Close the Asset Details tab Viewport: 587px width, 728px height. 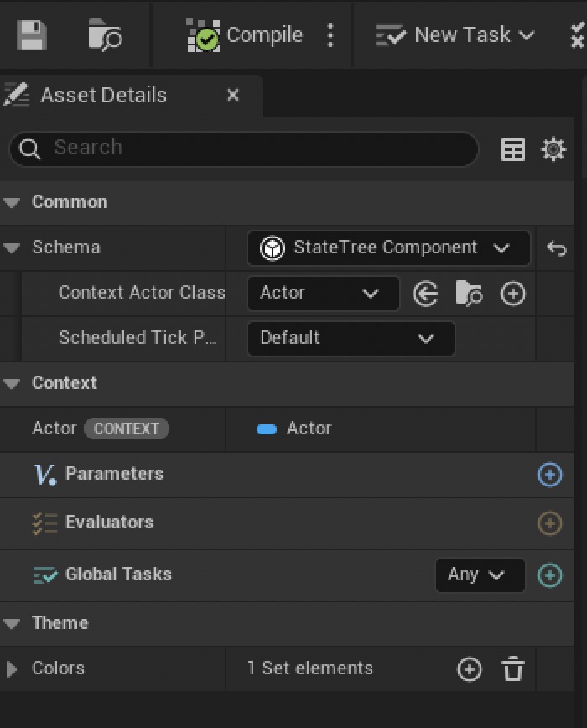click(x=233, y=96)
